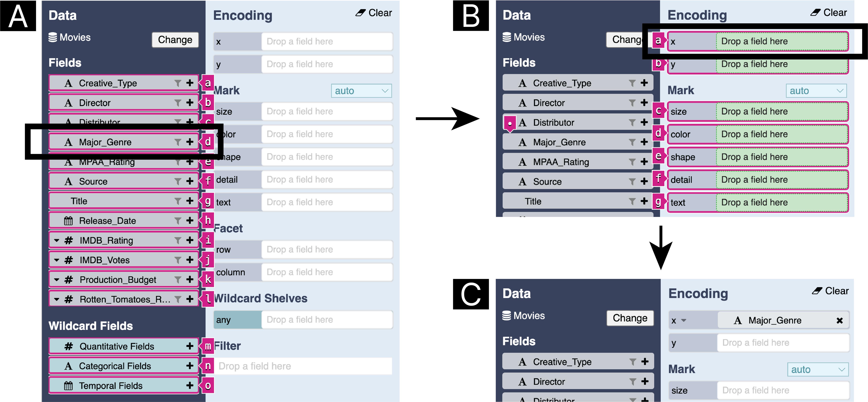Screen dimensions: 868x402
Task: Expand the IMDB_Rating field options caret
Action: click(x=57, y=241)
